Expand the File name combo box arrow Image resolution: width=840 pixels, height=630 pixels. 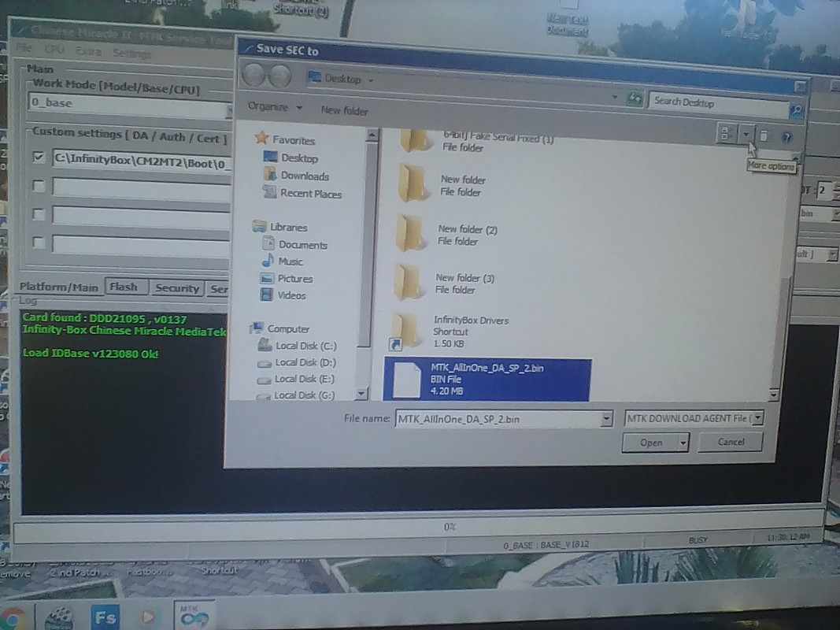(x=606, y=418)
